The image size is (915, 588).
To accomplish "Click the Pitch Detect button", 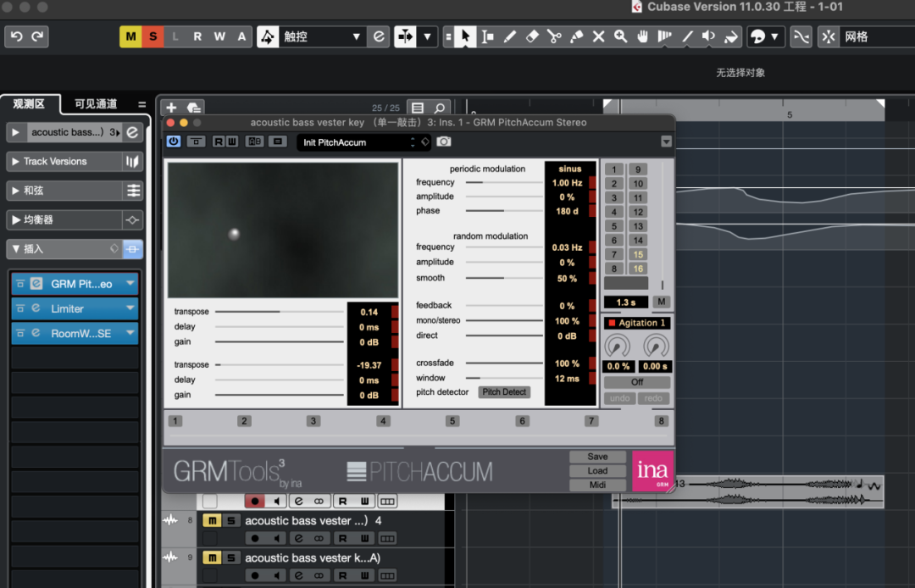I will [x=504, y=392].
